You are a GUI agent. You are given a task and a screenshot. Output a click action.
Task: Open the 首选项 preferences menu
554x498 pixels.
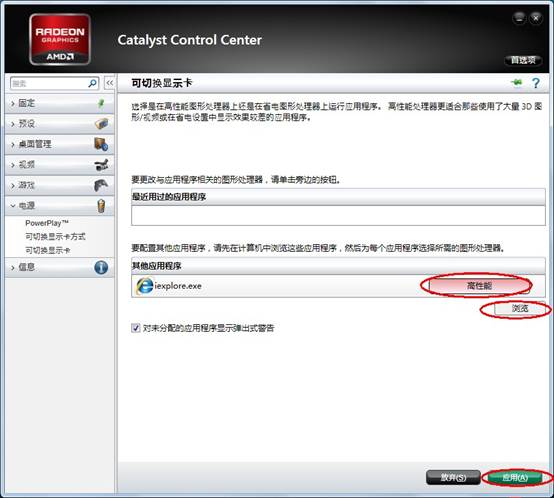tap(523, 60)
